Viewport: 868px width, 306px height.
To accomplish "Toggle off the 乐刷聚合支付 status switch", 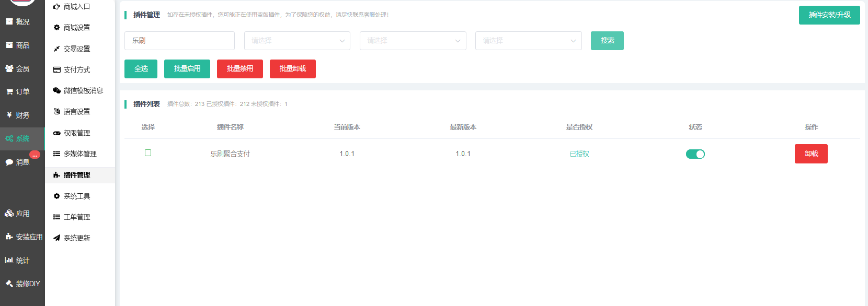I will tap(695, 154).
